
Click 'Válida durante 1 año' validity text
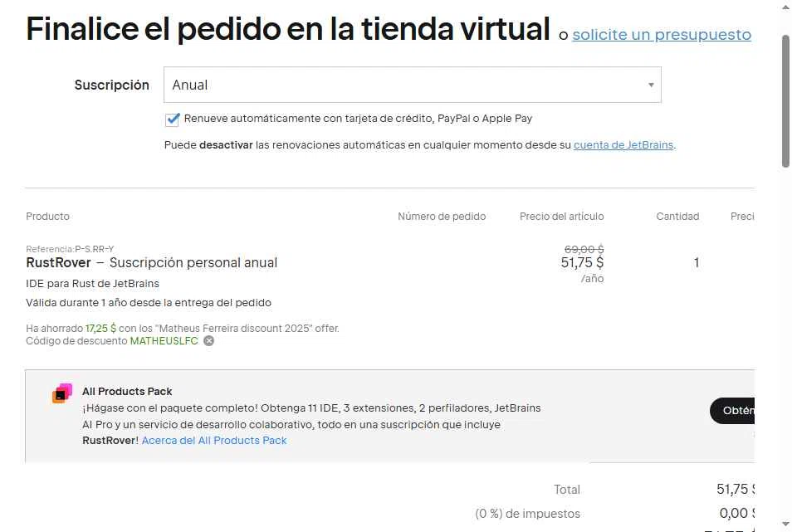[149, 302]
